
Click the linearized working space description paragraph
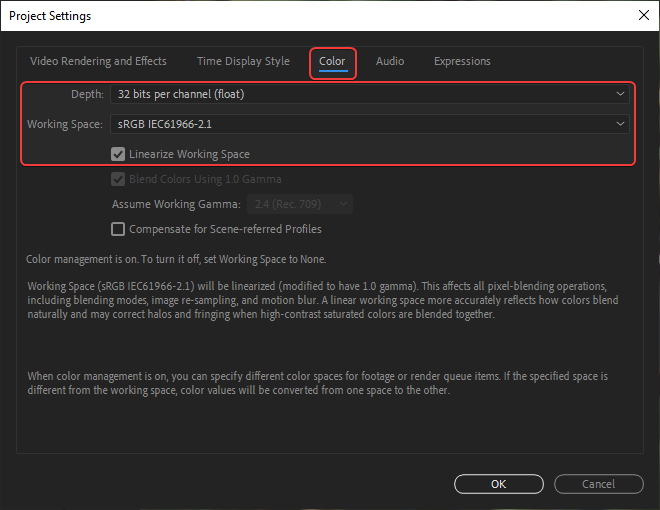pos(322,300)
